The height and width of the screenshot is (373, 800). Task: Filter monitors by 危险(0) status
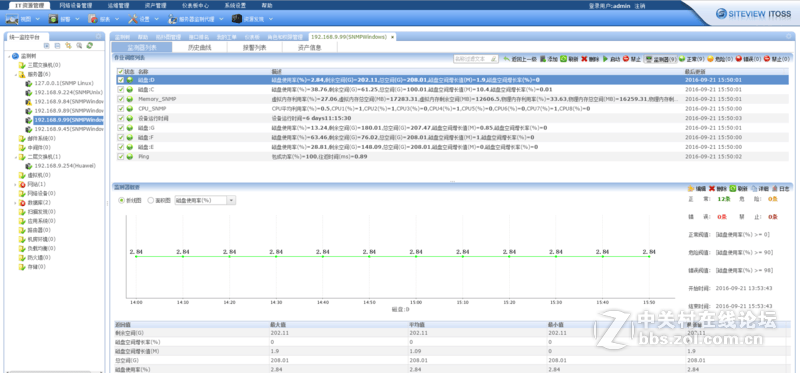(x=720, y=59)
